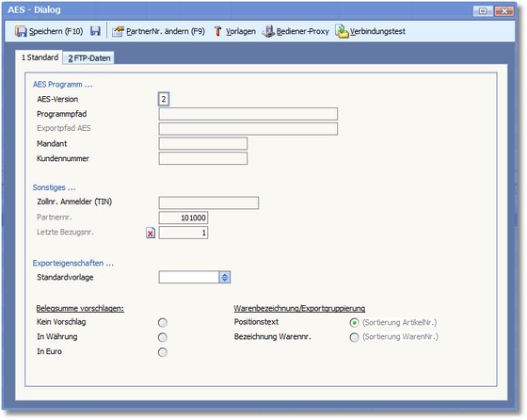Select the Kein Vorschlag radio button

point(163,322)
